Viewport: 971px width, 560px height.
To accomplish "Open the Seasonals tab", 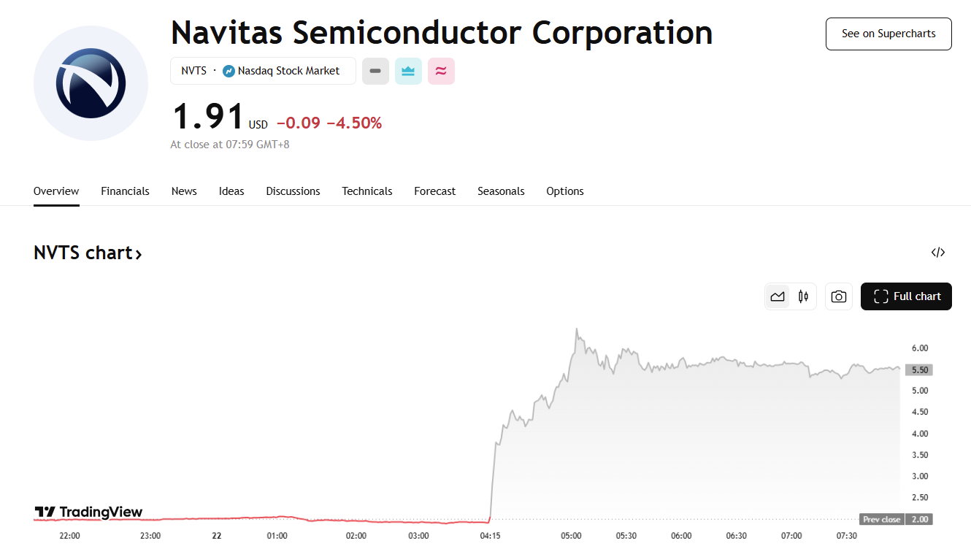I will click(501, 191).
